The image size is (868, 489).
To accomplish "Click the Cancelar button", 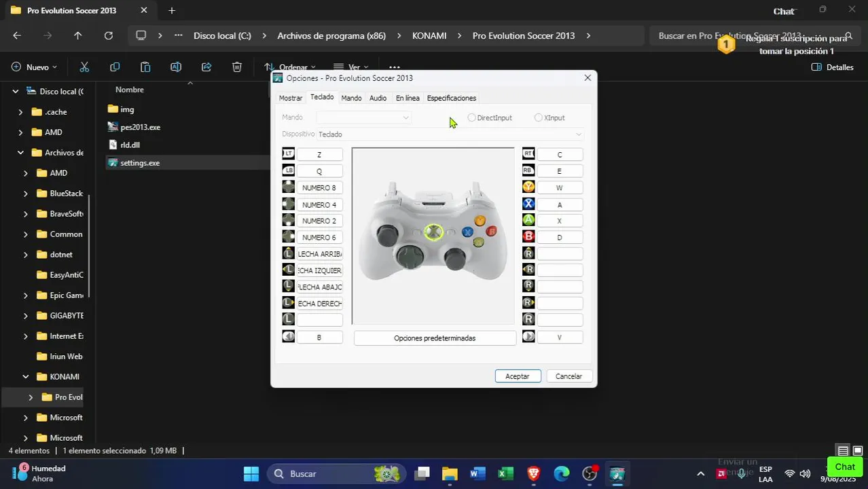I will click(x=568, y=376).
